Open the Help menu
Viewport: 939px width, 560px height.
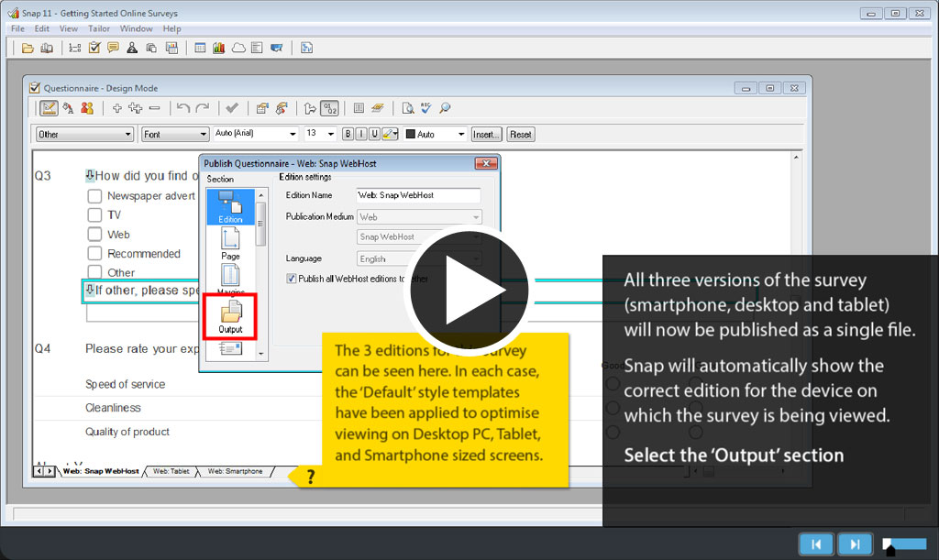click(171, 28)
